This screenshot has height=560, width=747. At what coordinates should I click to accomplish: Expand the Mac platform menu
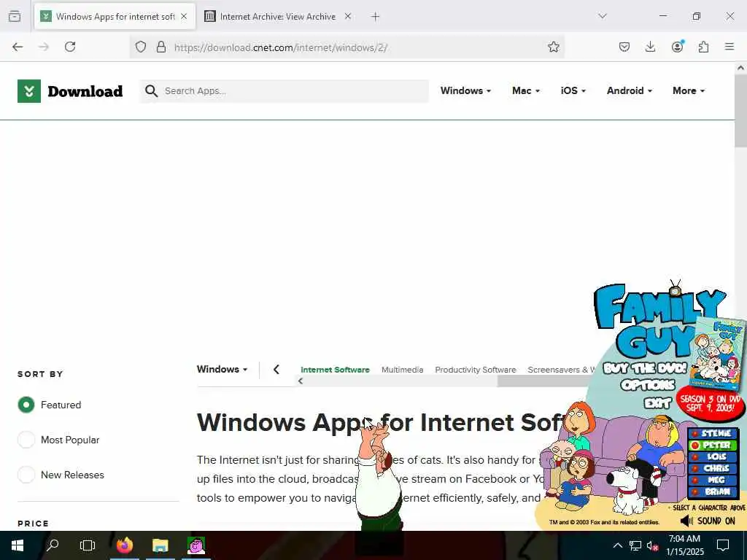click(525, 90)
